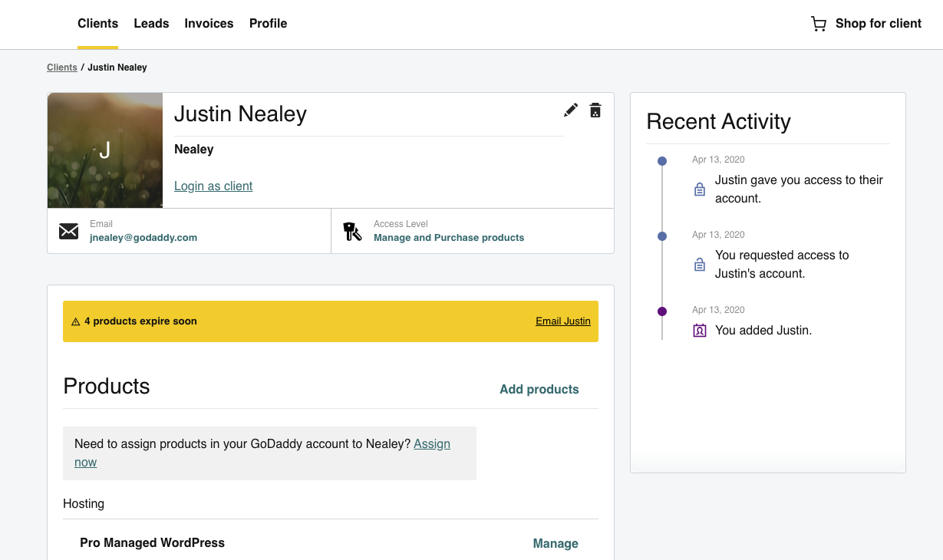
Task: Click the second Apr 13 blue timeline dot
Action: click(x=662, y=236)
